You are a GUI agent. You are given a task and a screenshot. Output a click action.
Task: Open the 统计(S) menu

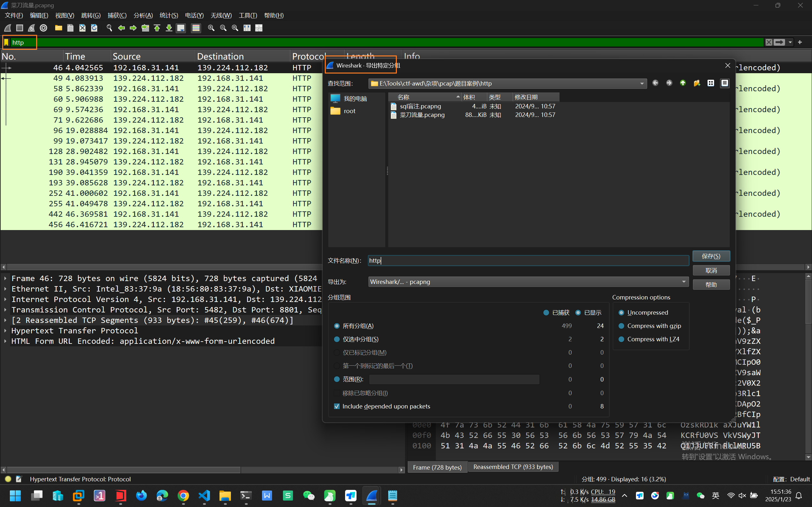[169, 16]
